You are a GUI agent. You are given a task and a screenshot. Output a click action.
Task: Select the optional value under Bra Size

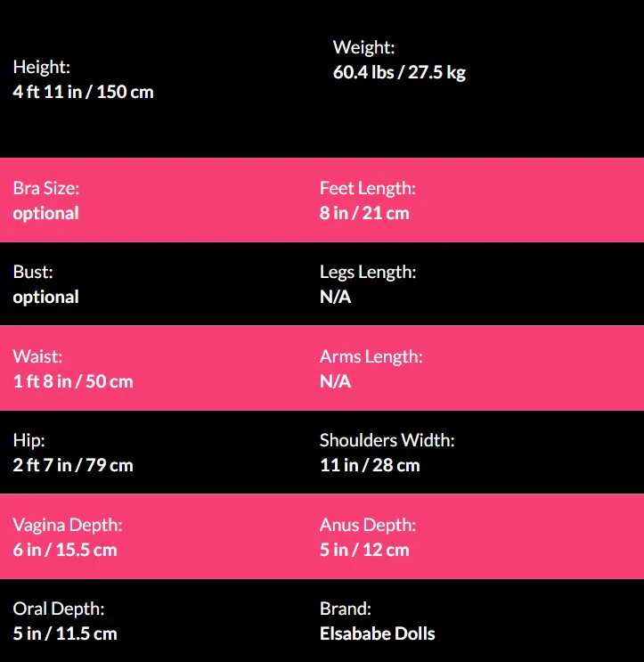[x=45, y=213]
